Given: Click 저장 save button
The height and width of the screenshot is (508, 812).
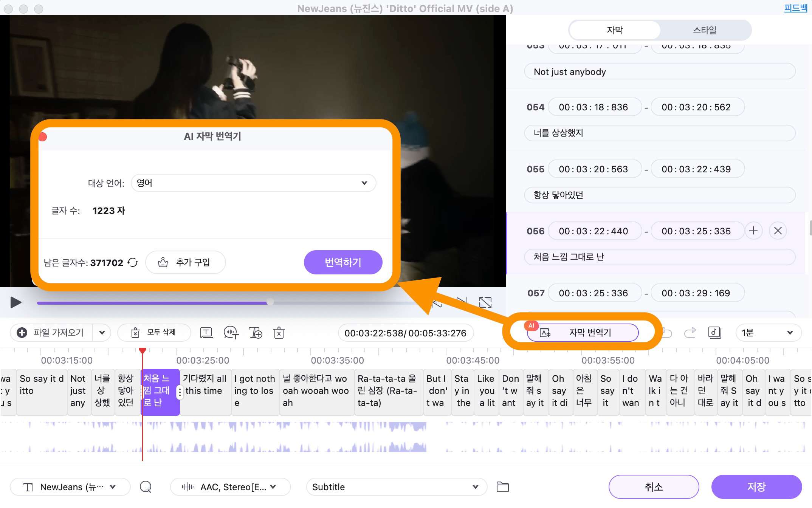Looking at the screenshot, I should (756, 487).
